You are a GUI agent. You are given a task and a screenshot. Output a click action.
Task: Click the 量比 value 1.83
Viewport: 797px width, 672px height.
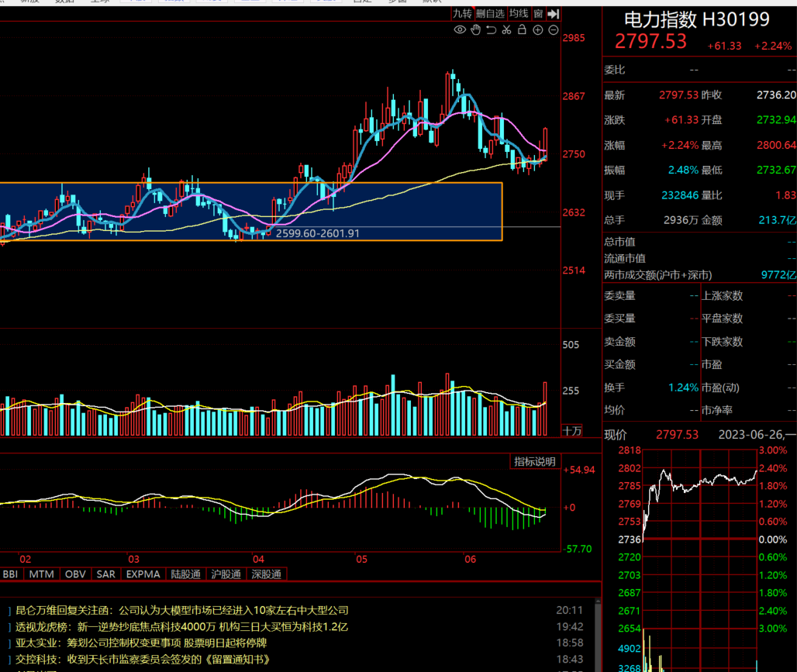[786, 195]
